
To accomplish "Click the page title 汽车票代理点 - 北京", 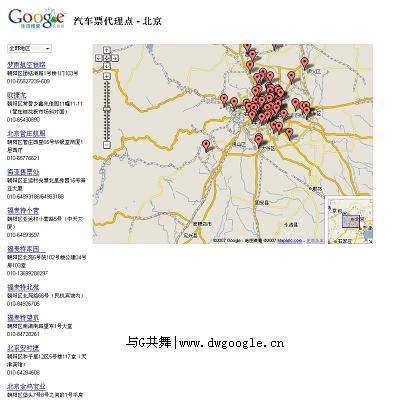I will coord(117,21).
